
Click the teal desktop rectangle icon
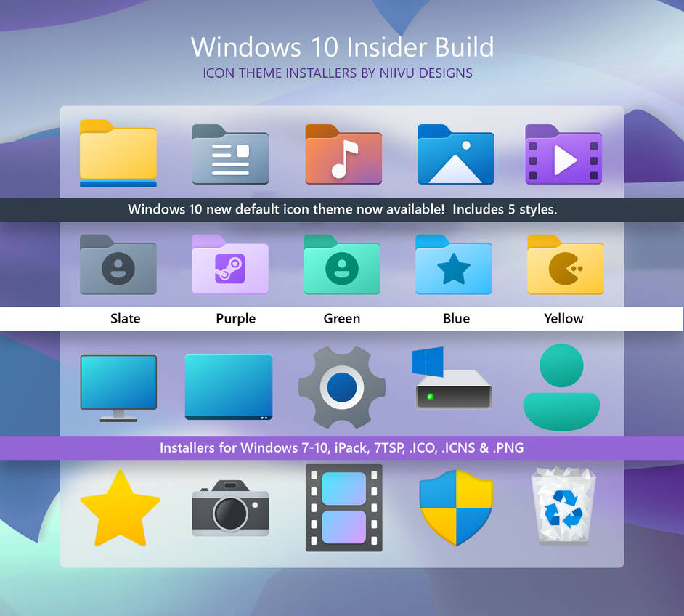tap(229, 387)
